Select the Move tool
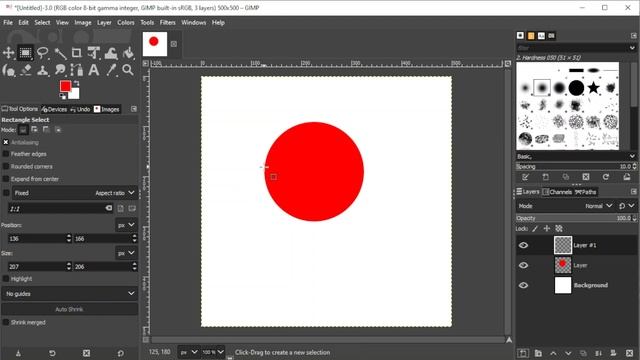The height and width of the screenshot is (360, 640). tap(9, 53)
